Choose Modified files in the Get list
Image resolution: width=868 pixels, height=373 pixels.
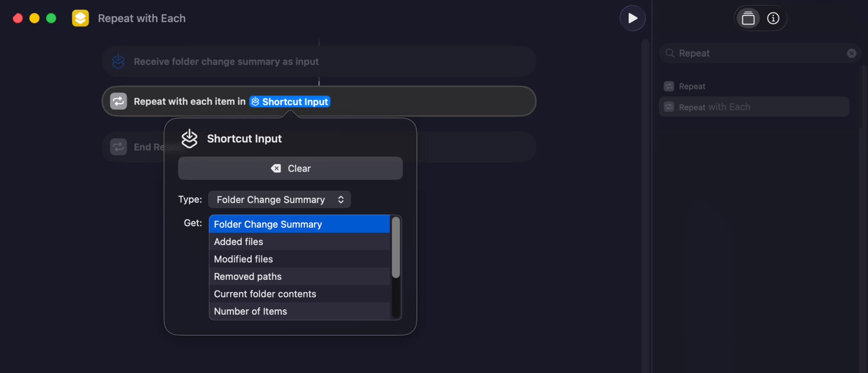[243, 259]
